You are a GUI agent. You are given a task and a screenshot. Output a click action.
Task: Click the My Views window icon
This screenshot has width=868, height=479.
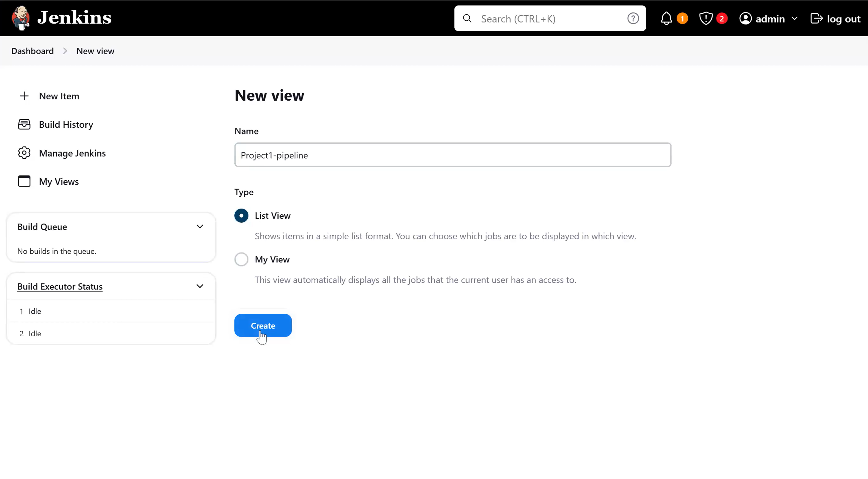(24, 181)
